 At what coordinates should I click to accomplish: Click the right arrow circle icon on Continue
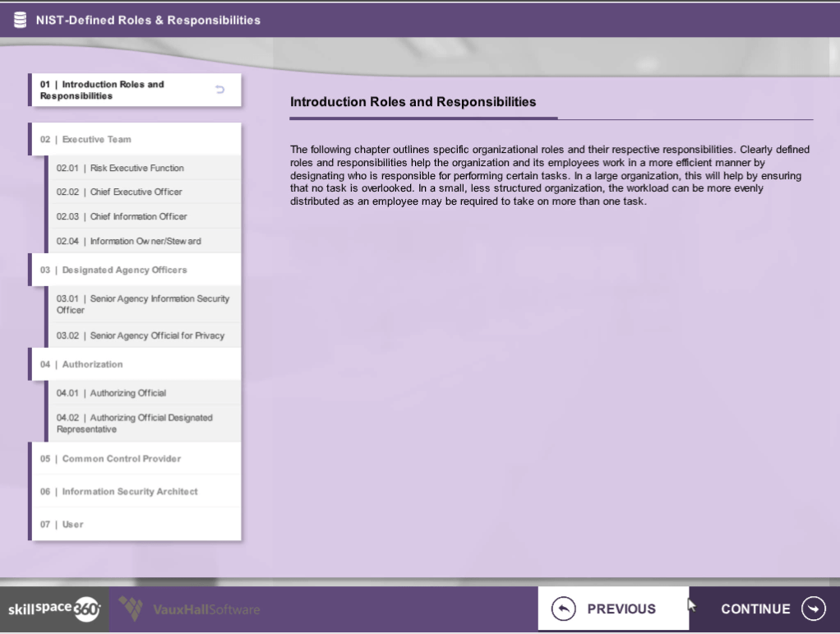tap(813, 609)
